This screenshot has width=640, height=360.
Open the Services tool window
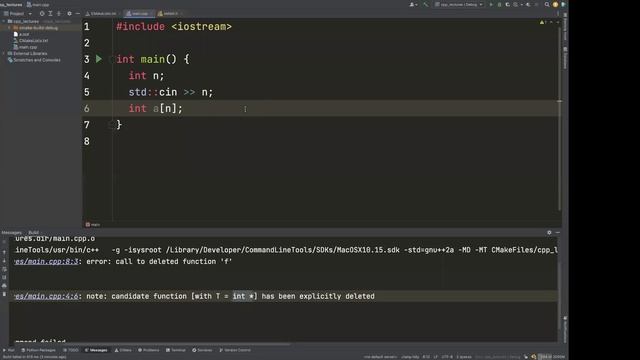tap(202, 350)
